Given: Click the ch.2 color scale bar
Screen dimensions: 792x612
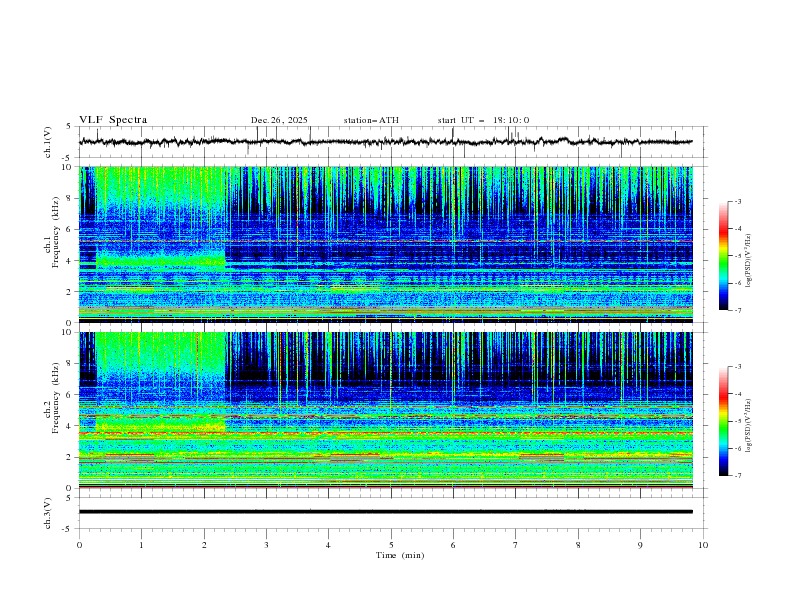Looking at the screenshot, I should [724, 421].
